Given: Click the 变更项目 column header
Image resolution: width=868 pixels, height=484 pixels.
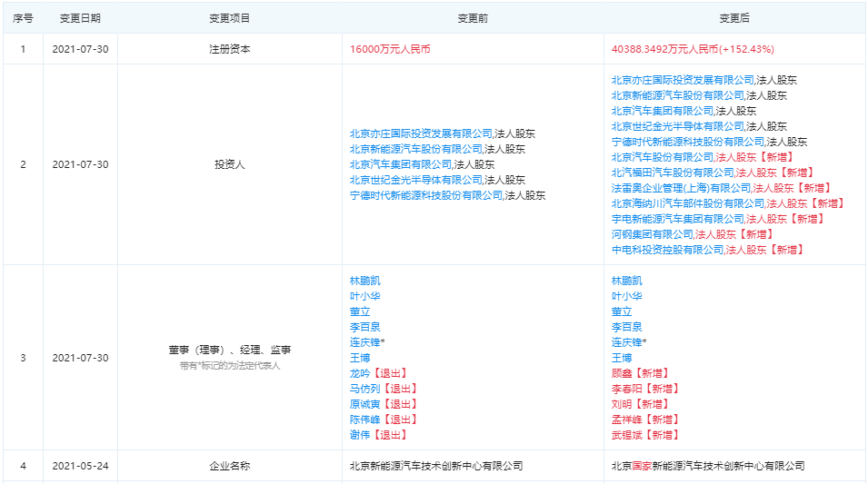Looking at the screenshot, I should [230, 18].
